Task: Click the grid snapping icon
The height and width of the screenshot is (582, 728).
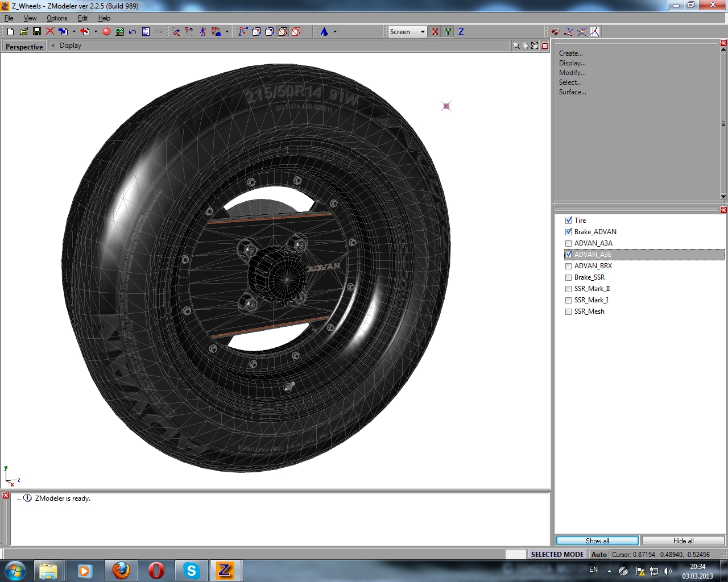Action: click(x=594, y=32)
